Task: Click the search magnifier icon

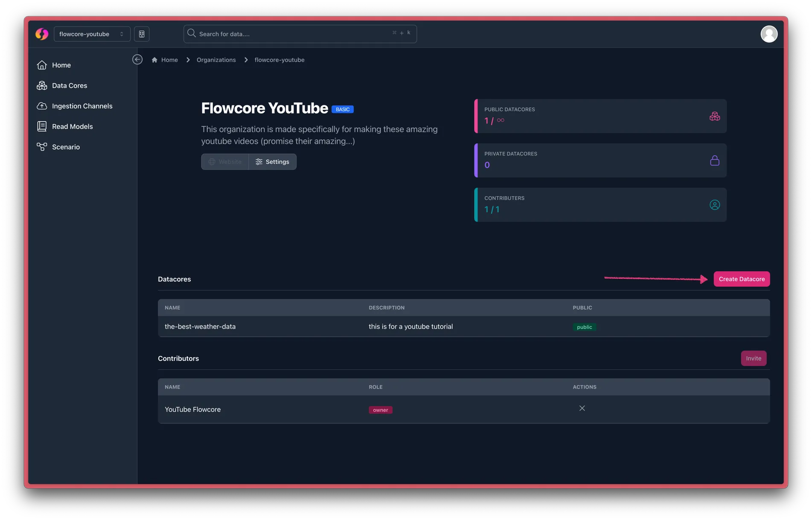Action: (x=192, y=33)
